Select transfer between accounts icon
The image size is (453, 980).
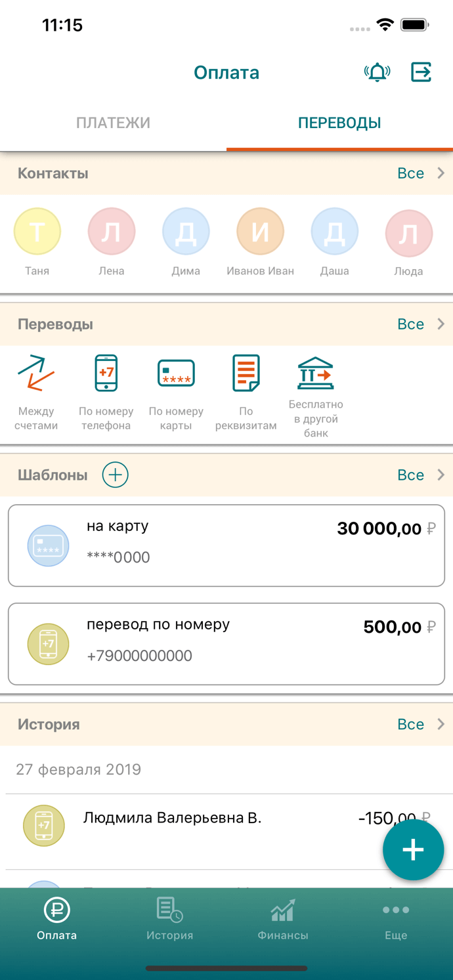36,373
